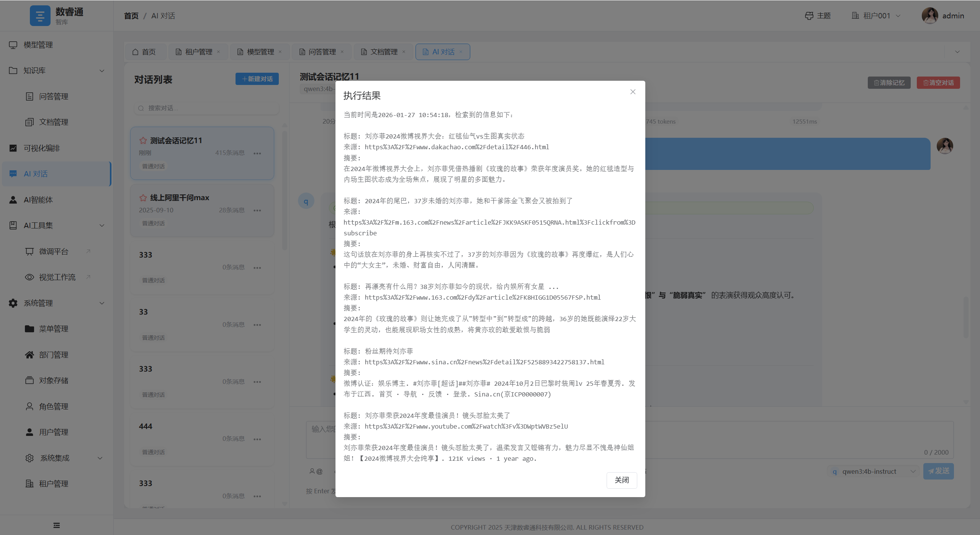Open the 租户001 tenant dropdown

(876, 15)
